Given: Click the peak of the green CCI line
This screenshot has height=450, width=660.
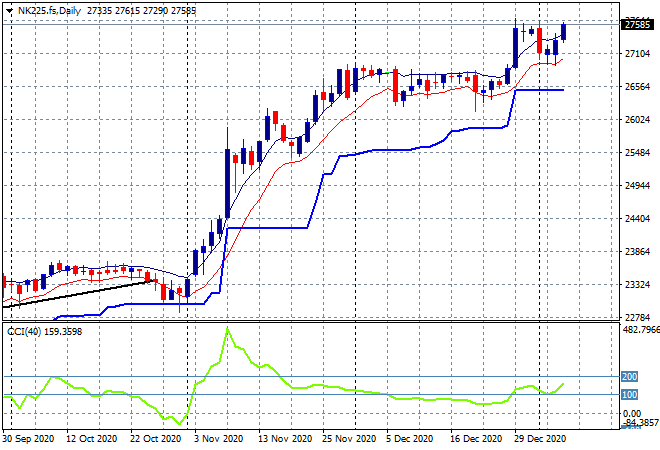Looking at the screenshot, I should click(x=227, y=329).
